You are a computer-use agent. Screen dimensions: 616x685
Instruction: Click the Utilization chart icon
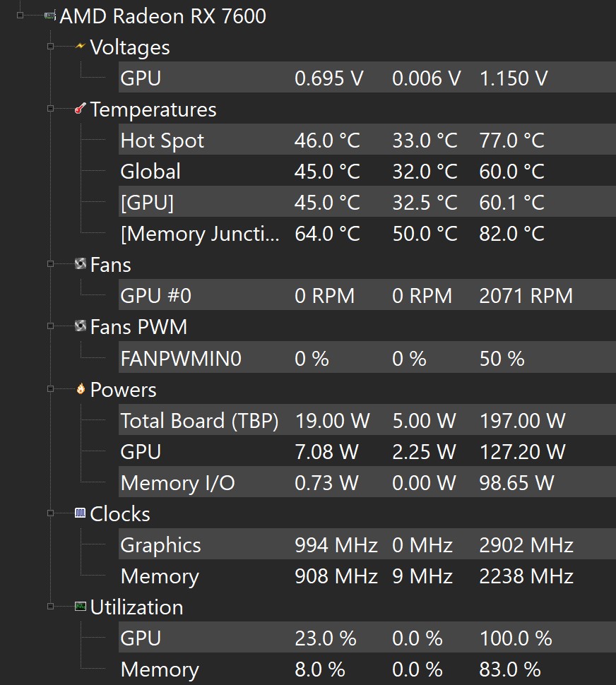point(80,606)
